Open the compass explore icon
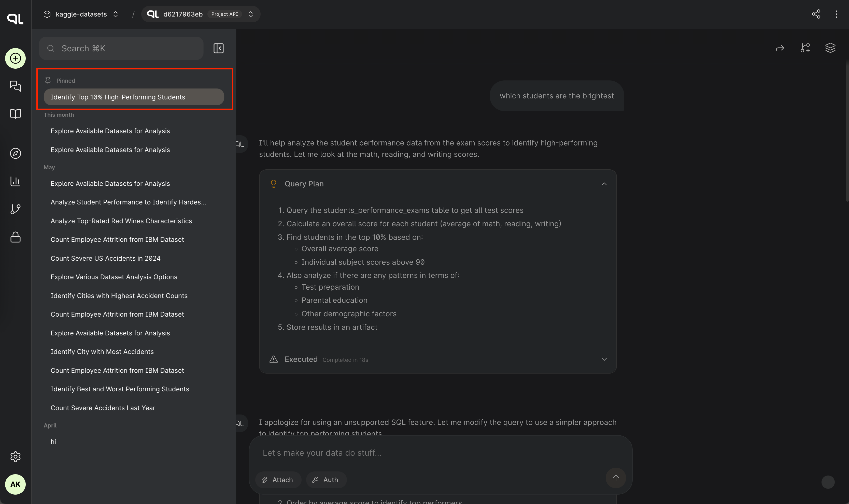Screen dimensions: 849x504 15,154
